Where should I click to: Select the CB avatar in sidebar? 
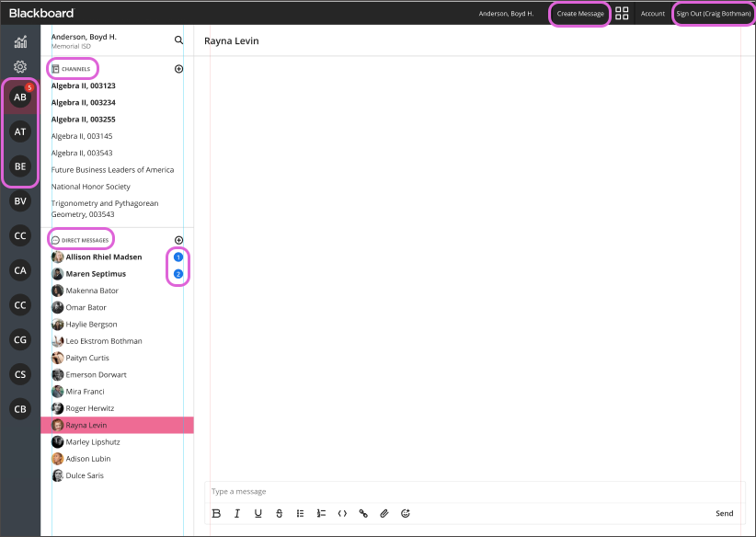pyautogui.click(x=20, y=409)
